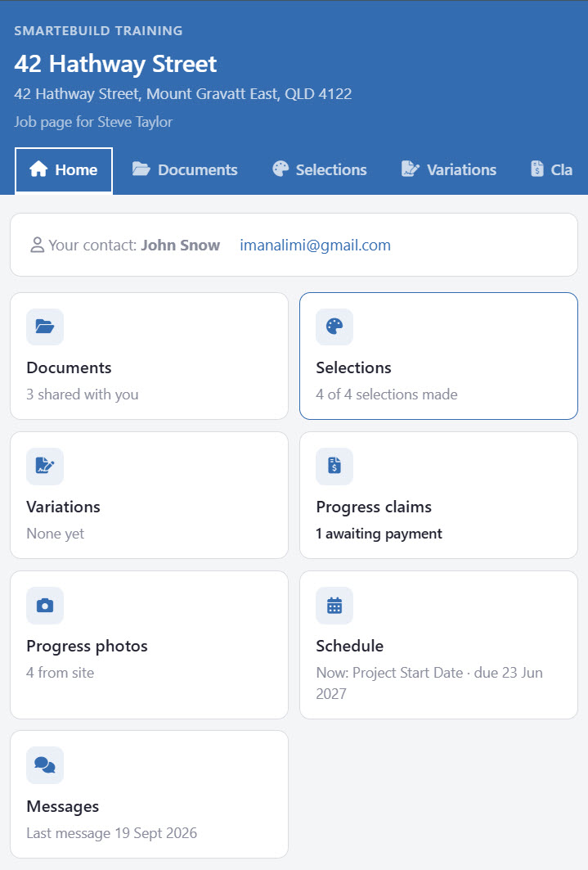The width and height of the screenshot is (588, 870).
Task: Open the Selections card heading
Action: coord(353,367)
